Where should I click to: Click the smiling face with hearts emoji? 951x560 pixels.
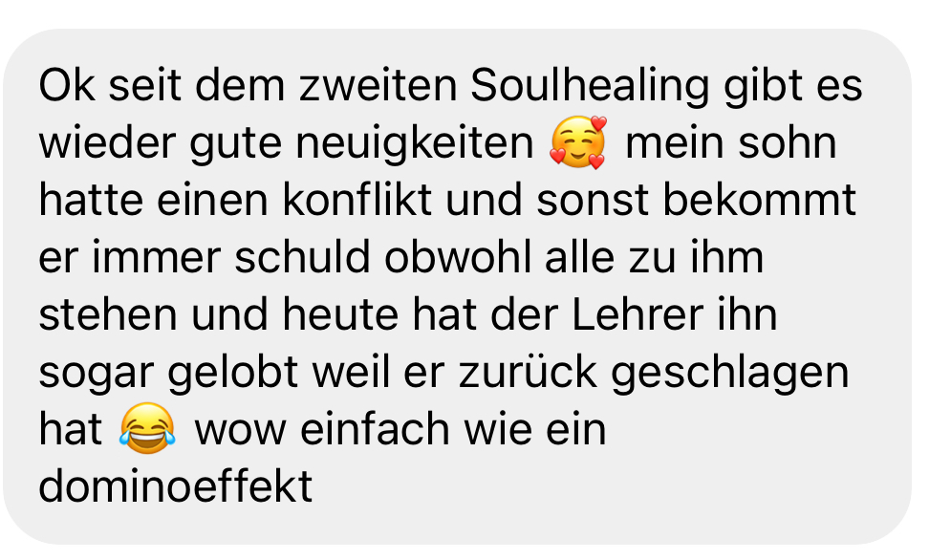click(x=578, y=142)
